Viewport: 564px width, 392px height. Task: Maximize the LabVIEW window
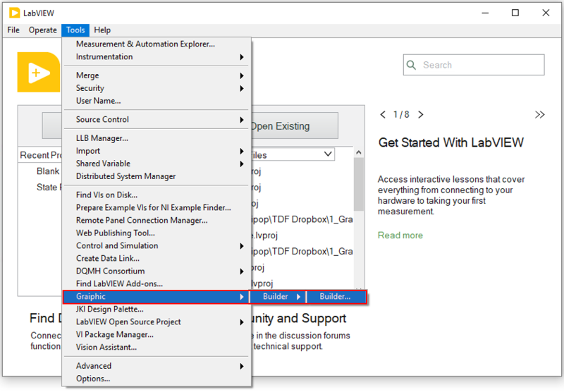pos(515,13)
